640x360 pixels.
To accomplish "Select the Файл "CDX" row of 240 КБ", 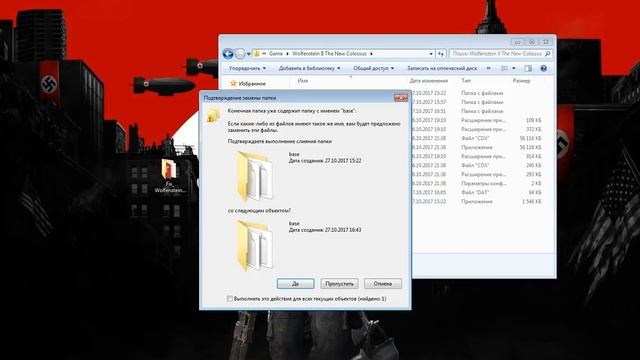I will pos(478,165).
